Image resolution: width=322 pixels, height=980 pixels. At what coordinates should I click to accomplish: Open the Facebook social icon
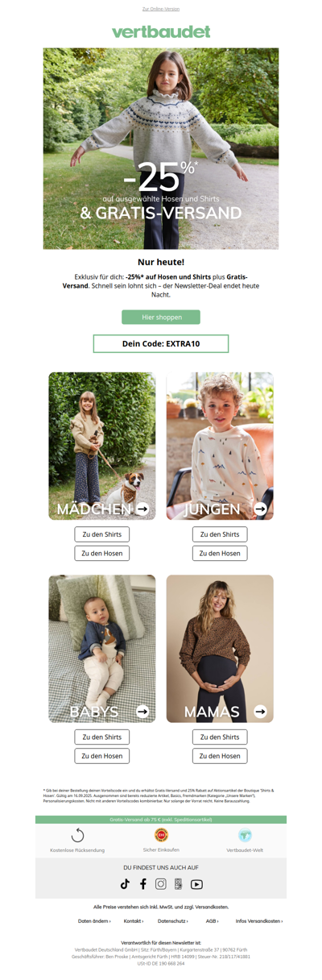(x=143, y=883)
